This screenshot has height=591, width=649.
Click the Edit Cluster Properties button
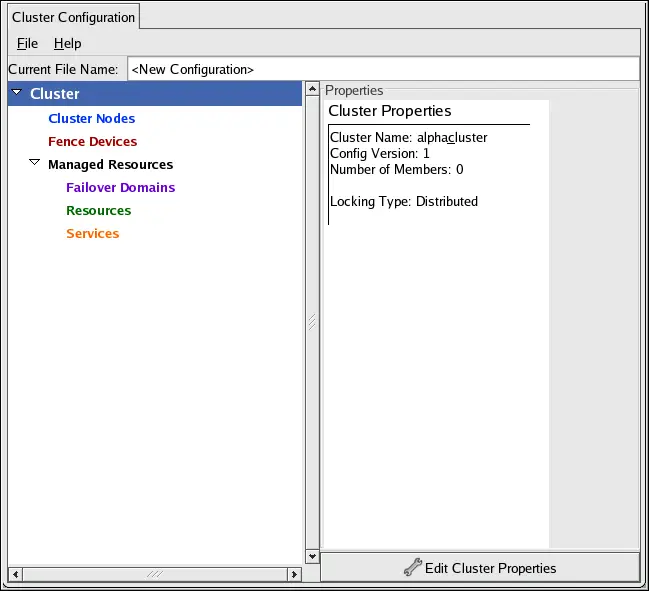480,567
